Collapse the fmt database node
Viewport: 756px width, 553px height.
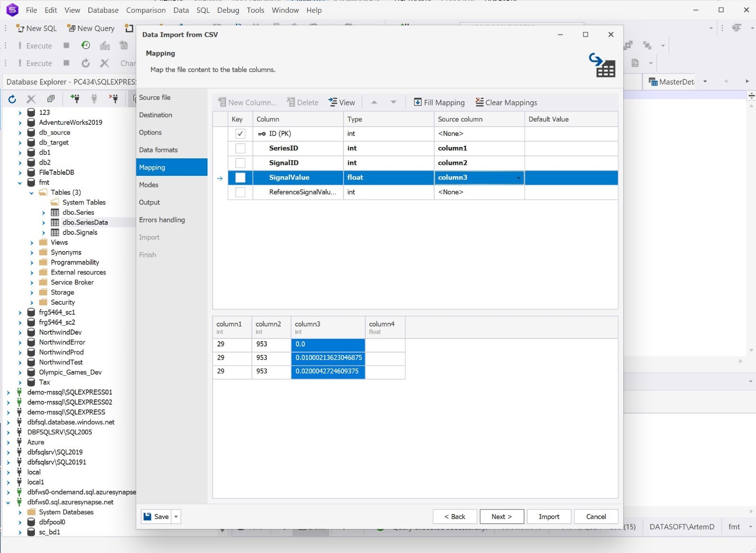20,182
